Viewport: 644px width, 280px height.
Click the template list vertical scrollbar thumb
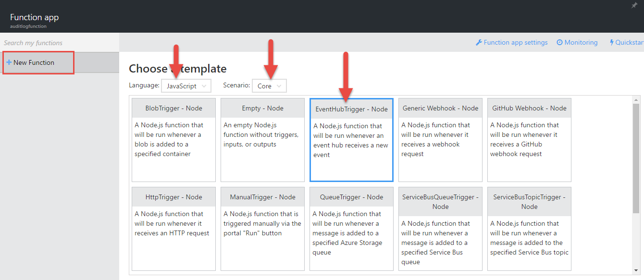pyautogui.click(x=636, y=158)
